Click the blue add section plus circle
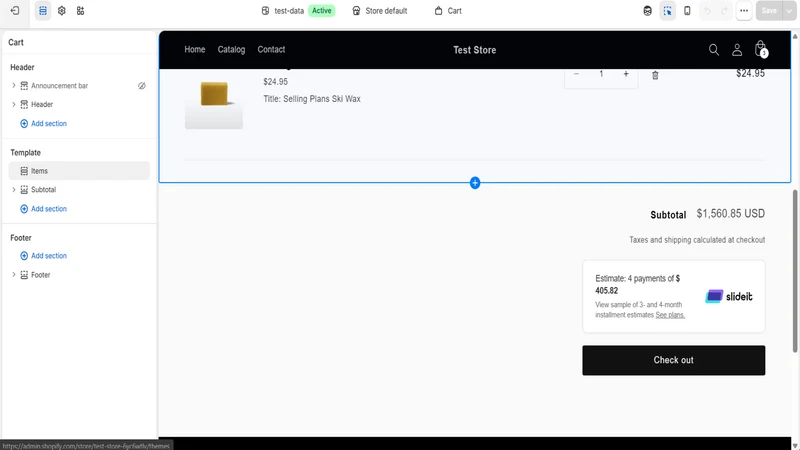 (475, 183)
